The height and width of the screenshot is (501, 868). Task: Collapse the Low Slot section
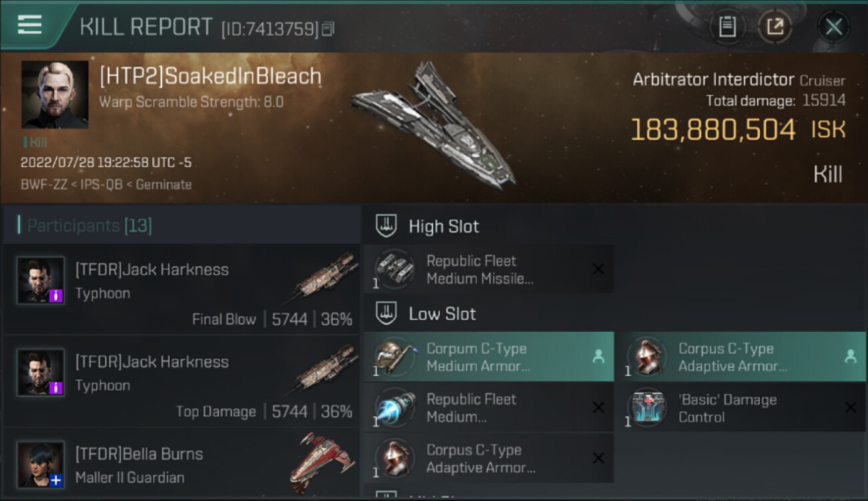(426, 314)
